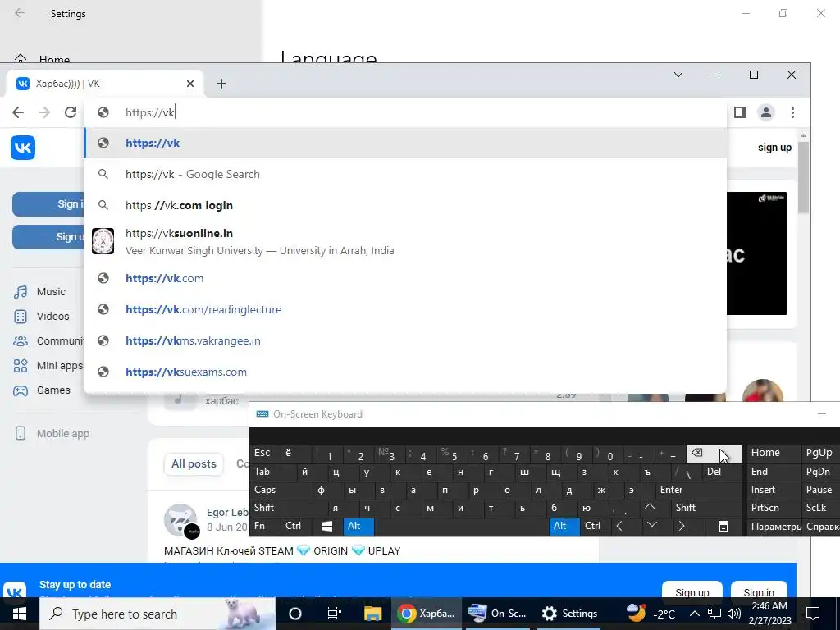
Task: Show hidden system tray icons
Action: (x=694, y=614)
